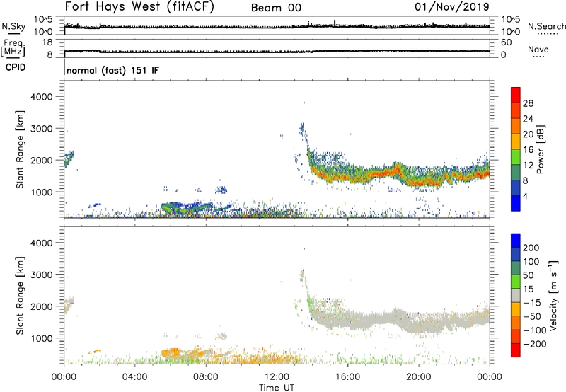Image resolution: width=566 pixels, height=392 pixels.
Task: Click the 'Velocity [m s⁻¹]' color bar label
Action: (x=553, y=295)
